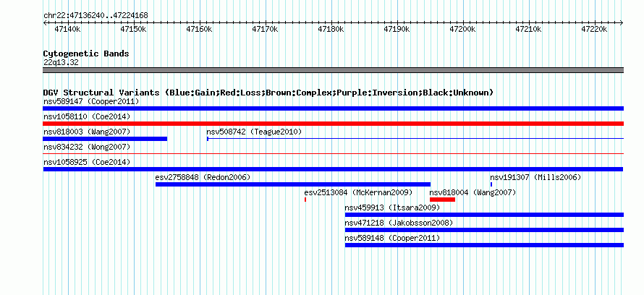The height and width of the screenshot is (295, 644).
Task: Click the 47180k ruler tick label
Action: [331, 30]
